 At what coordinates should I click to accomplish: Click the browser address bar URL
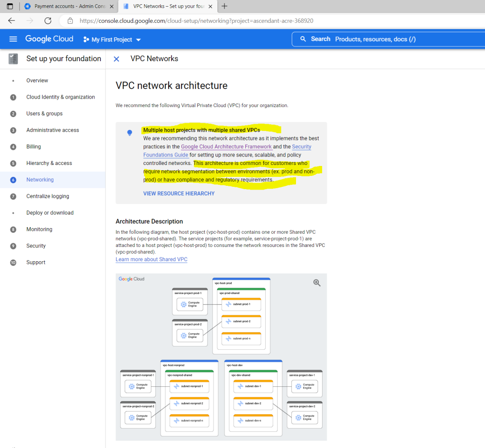(x=197, y=21)
